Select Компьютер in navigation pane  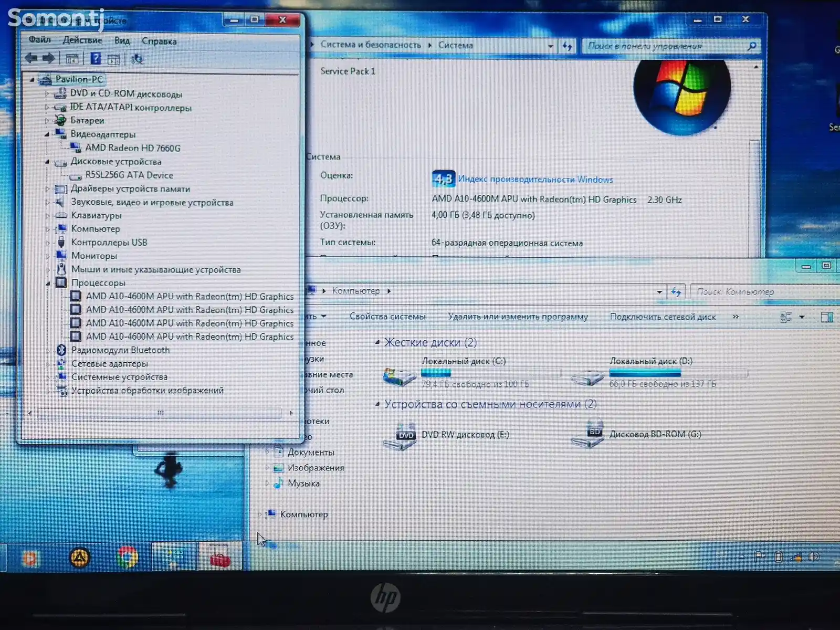pyautogui.click(x=303, y=514)
